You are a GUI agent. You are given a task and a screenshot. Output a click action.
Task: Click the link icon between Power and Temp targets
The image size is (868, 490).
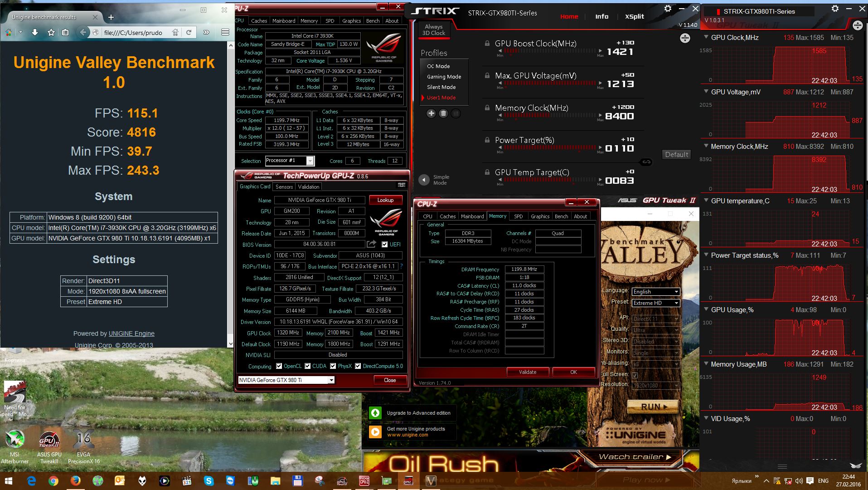pos(647,162)
